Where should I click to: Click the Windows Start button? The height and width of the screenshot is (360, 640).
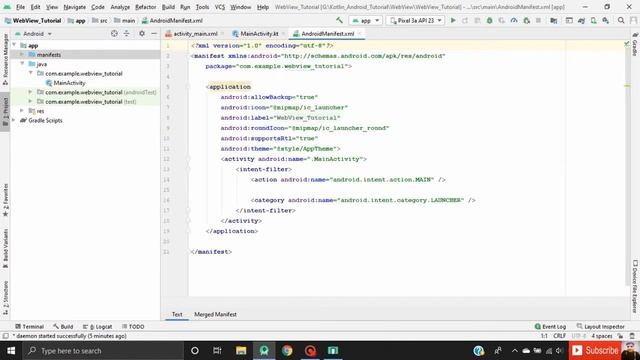[x=11, y=351]
